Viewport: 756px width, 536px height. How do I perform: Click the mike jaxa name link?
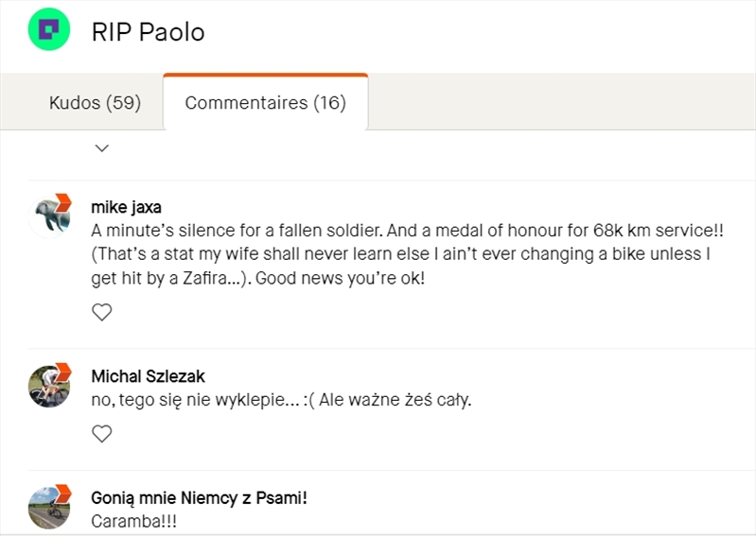click(126, 207)
